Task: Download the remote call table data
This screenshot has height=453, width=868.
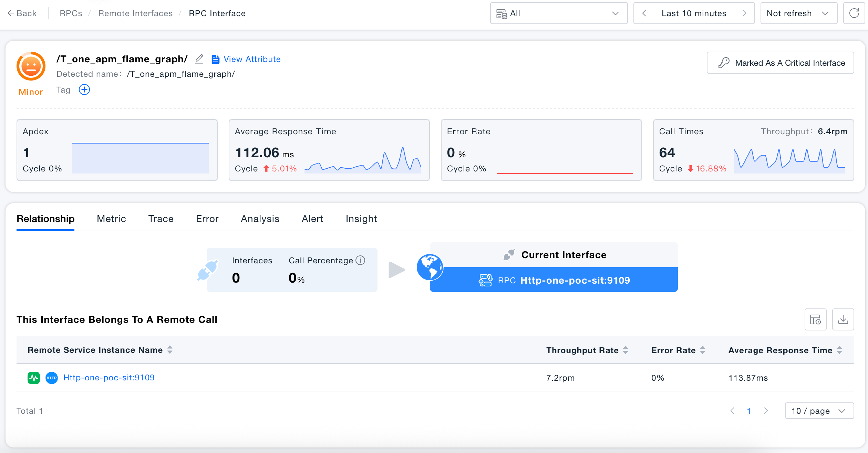Action: [843, 319]
